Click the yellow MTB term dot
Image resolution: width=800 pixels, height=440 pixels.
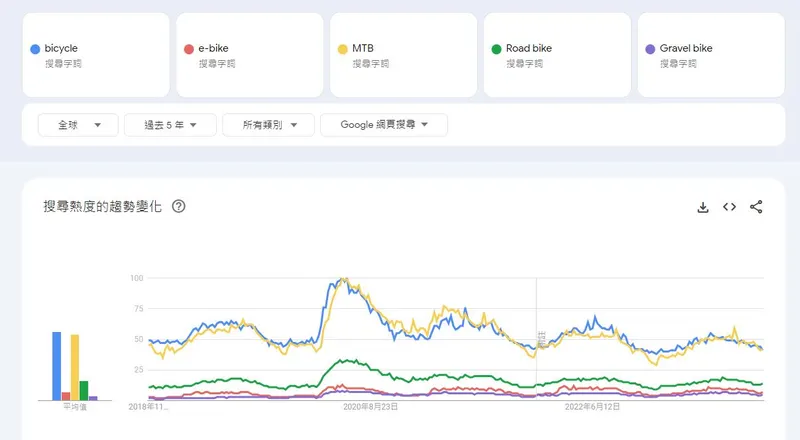[343, 48]
